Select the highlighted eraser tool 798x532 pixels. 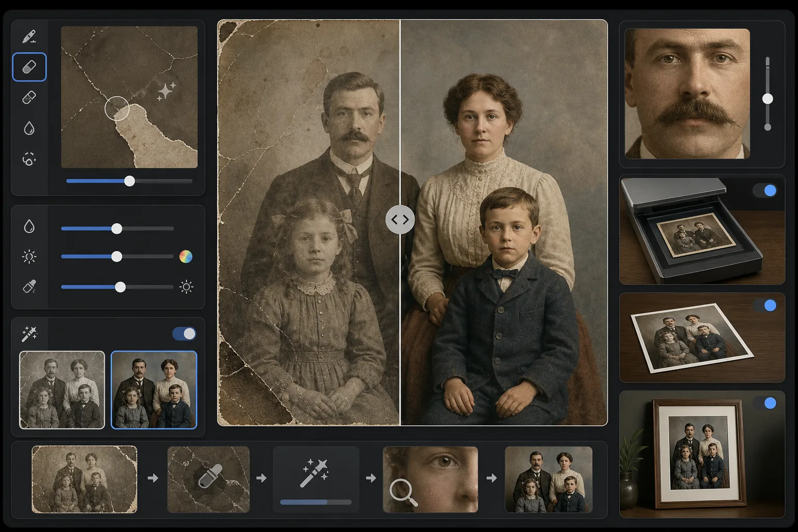point(29,67)
